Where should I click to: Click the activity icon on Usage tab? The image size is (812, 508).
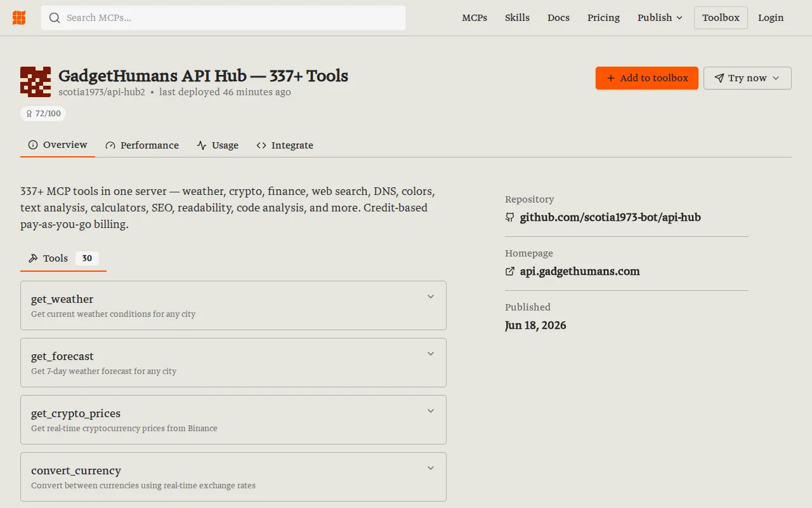[x=202, y=145]
